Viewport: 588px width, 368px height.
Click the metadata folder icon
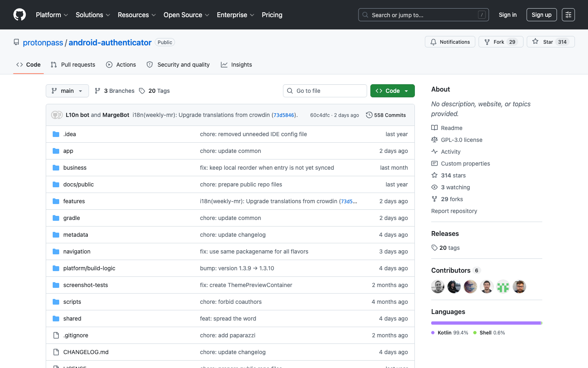coord(56,235)
